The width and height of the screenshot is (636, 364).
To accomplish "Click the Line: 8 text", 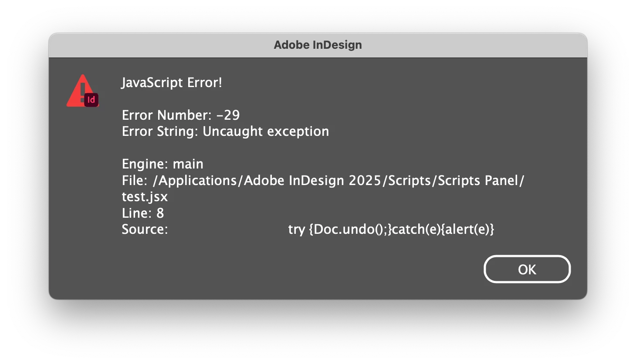I will point(143,213).
